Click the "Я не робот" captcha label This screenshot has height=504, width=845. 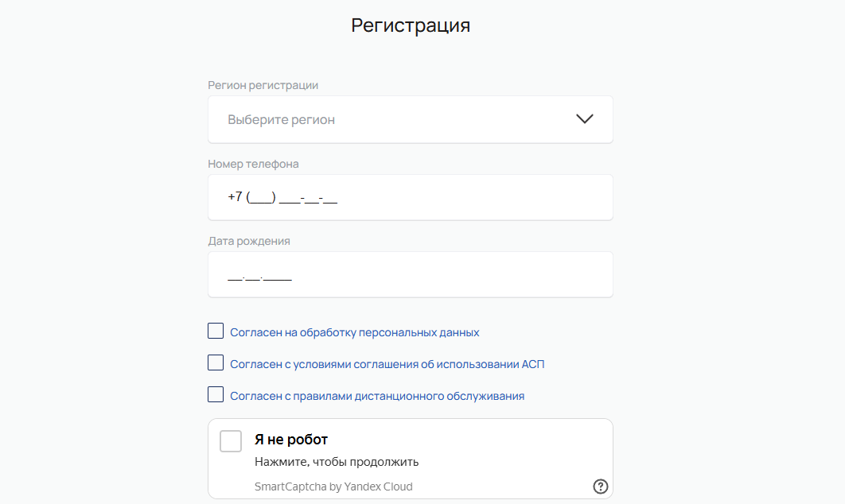(291, 440)
